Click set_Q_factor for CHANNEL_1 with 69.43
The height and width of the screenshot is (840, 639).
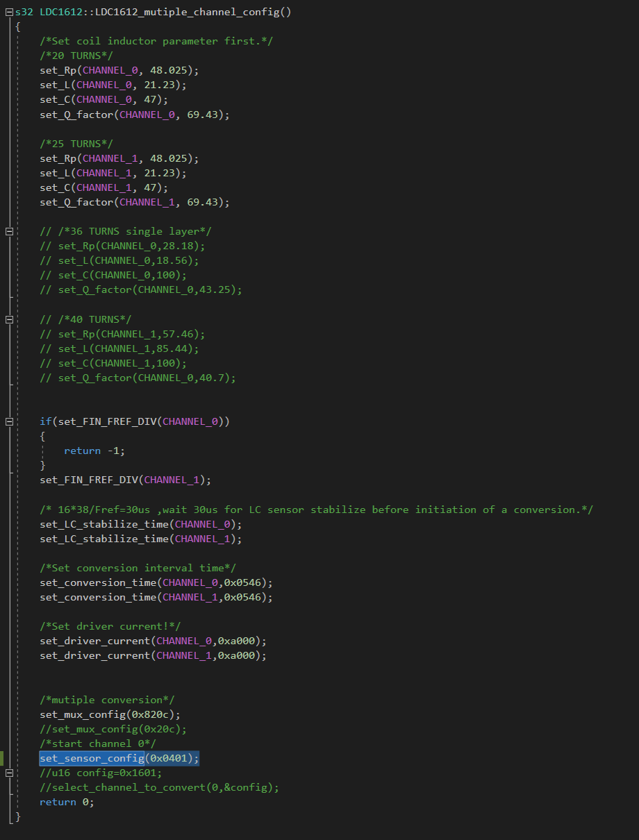135,202
